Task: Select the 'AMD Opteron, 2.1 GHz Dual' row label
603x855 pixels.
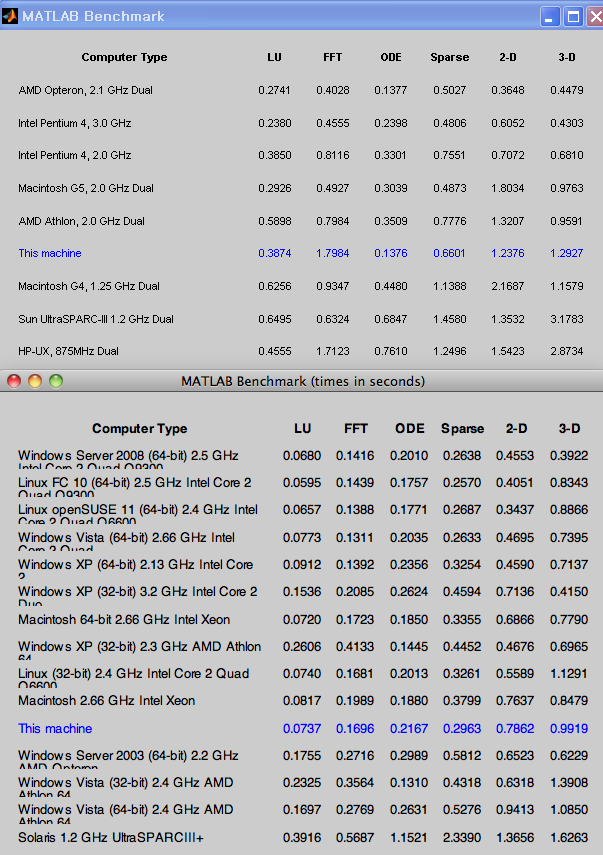Action: pos(86,90)
